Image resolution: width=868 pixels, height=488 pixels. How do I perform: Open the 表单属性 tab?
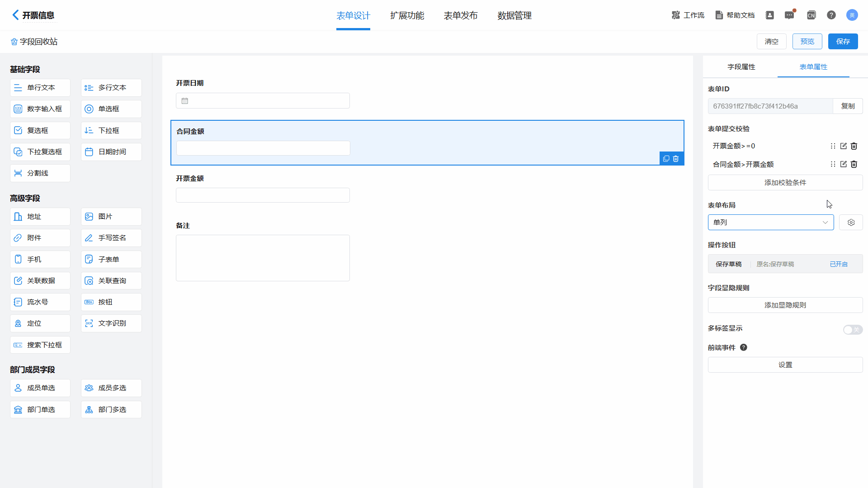pyautogui.click(x=813, y=67)
